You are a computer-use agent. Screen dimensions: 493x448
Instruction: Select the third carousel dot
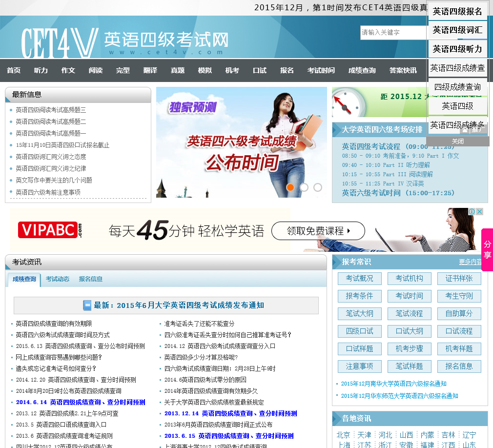318,187
